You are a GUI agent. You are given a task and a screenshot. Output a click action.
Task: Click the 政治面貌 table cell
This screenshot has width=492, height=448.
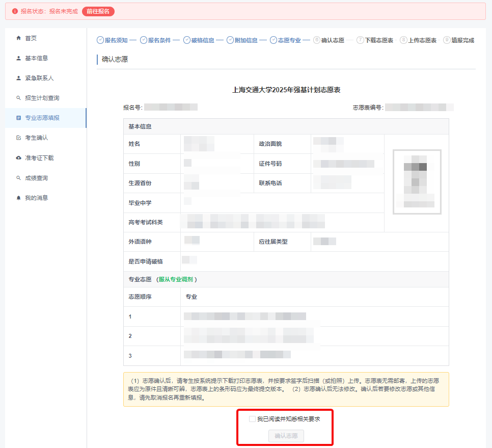pos(282,144)
